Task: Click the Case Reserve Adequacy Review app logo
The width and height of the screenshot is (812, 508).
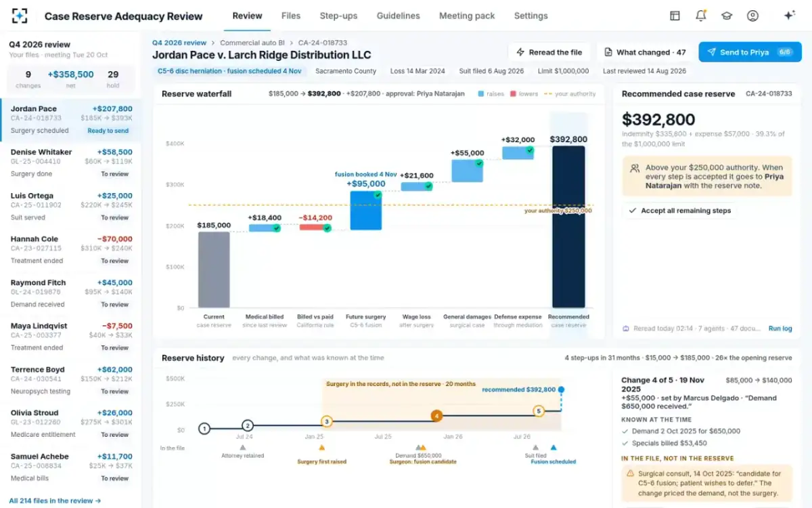Action: point(20,16)
